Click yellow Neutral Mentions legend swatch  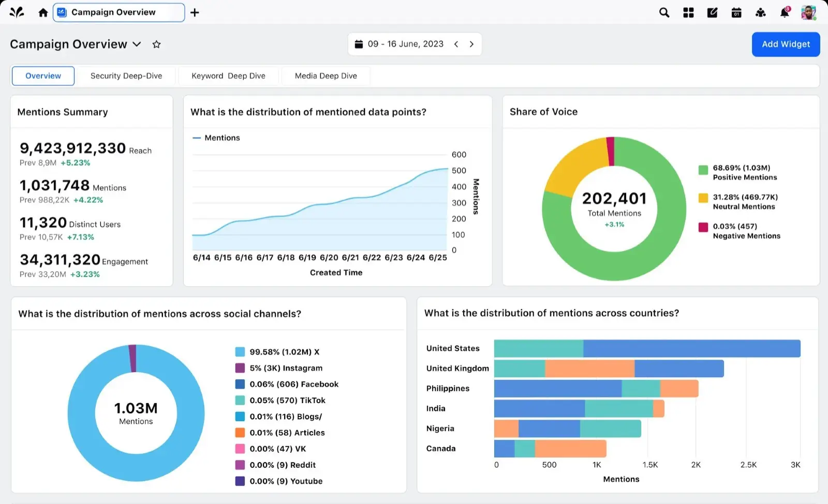click(x=703, y=198)
